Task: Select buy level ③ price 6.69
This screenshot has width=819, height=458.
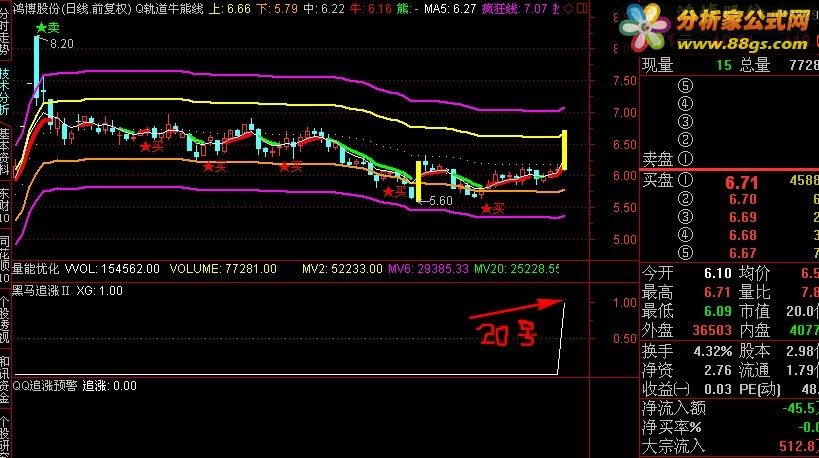Action: click(x=743, y=217)
